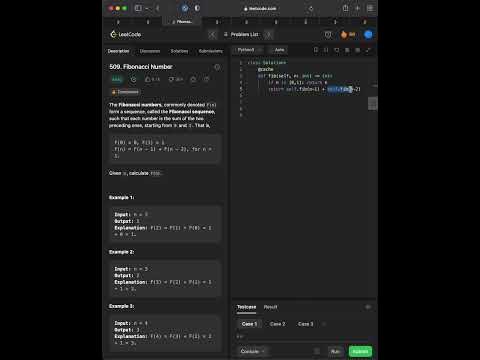
Task: Click the first icon in the editor toolbar
Action: [316, 50]
